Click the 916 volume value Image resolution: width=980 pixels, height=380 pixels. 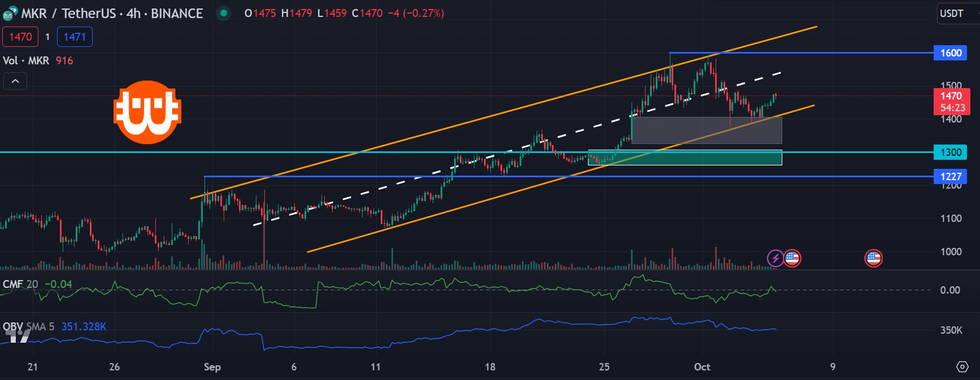point(64,60)
